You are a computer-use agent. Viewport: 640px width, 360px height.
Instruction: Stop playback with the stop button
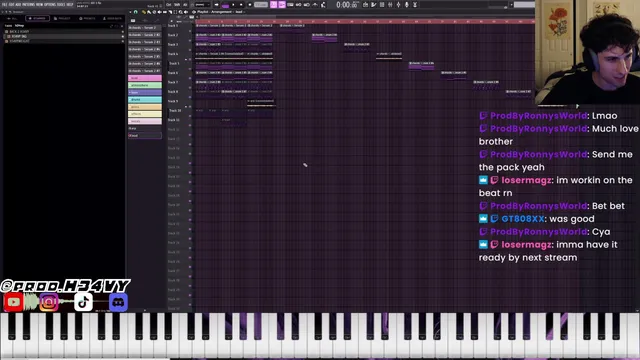[241, 4]
